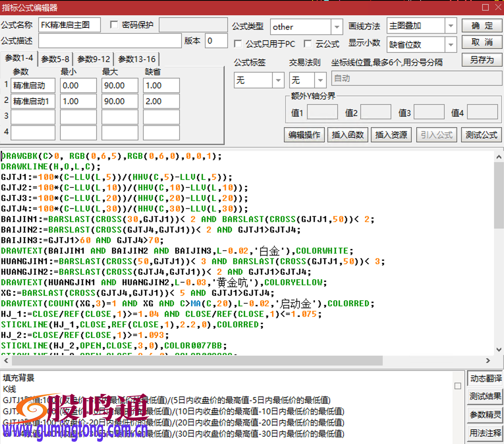Viewport: 504px width, 444px height.
Task: Click the 公式名称 input field
Action: 69,24
